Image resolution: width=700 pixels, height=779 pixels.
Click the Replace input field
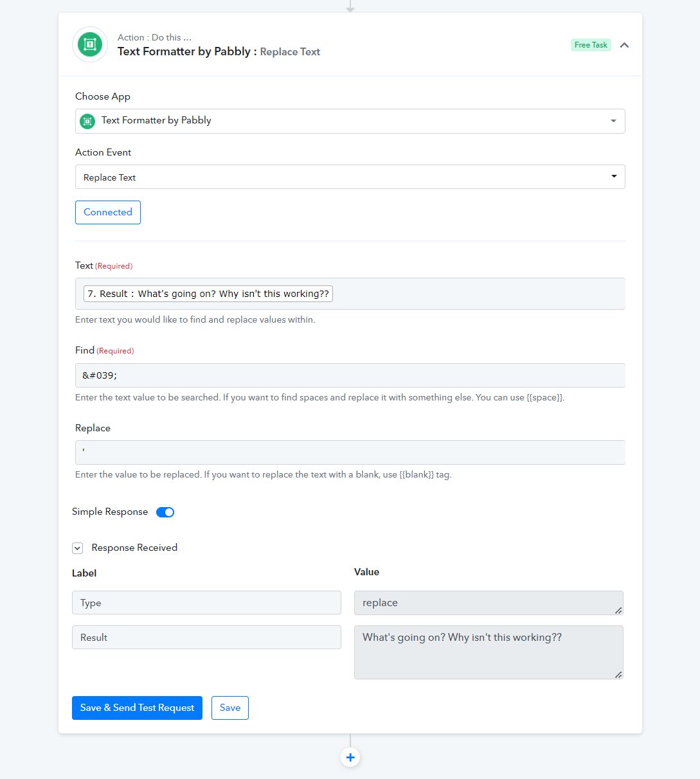pyautogui.click(x=350, y=452)
